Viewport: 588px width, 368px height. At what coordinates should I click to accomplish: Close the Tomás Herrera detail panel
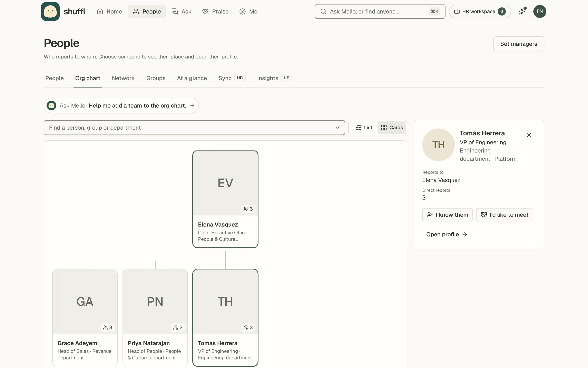pos(529,135)
